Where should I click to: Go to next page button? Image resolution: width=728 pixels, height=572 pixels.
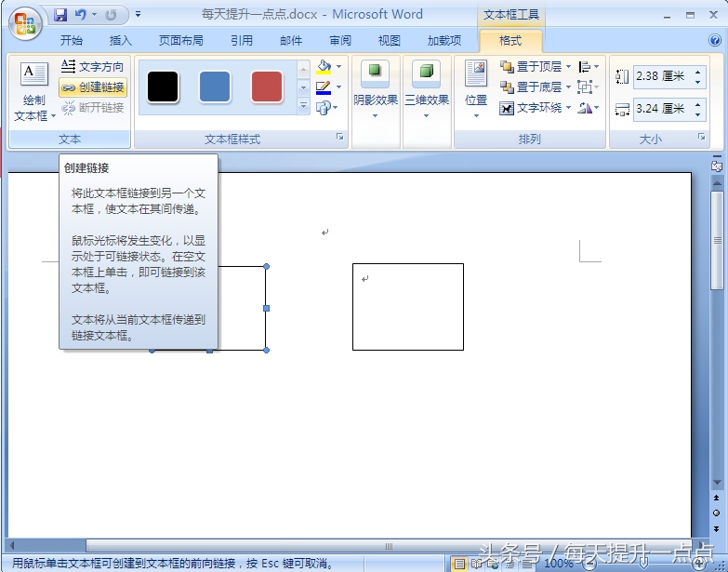(717, 529)
